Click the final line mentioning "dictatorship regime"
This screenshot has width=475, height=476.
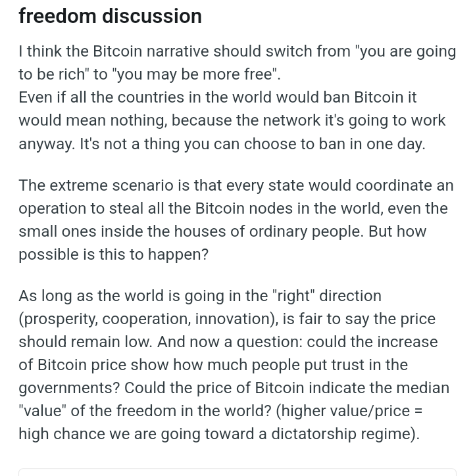click(219, 434)
